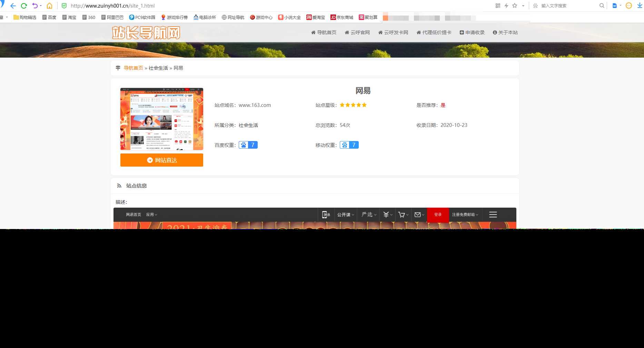Click the orange 网站直达 button

click(161, 160)
